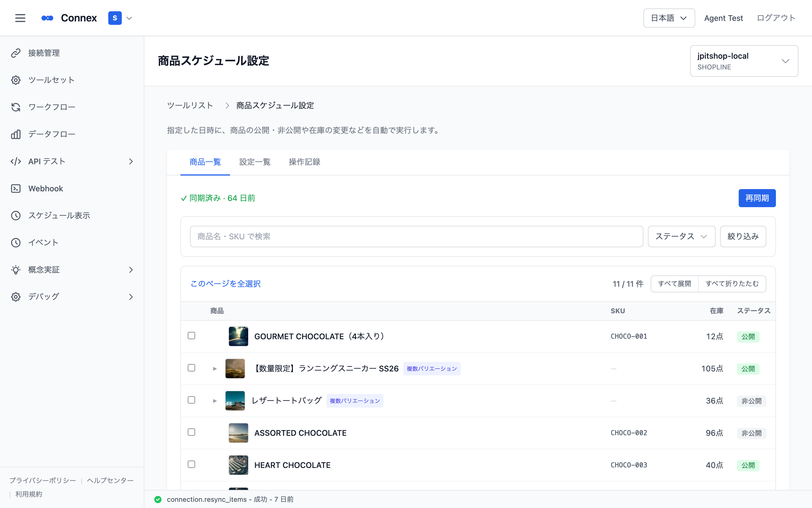The image size is (812, 508).
Task: Check the ASSORTED CHOCOLATE row checkbox
Action: [x=191, y=432]
